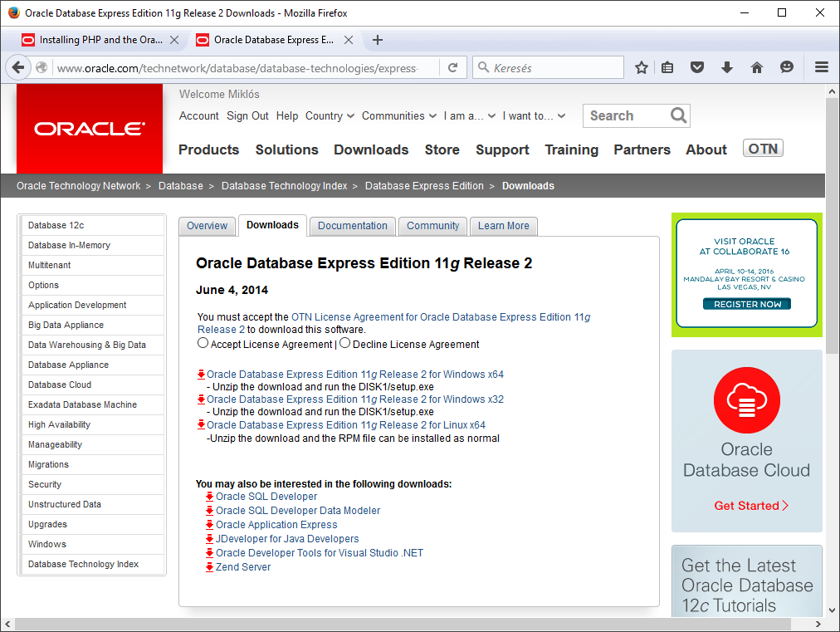Screen dimensions: 840x632
Task: Open the Products main menu
Action: point(209,149)
